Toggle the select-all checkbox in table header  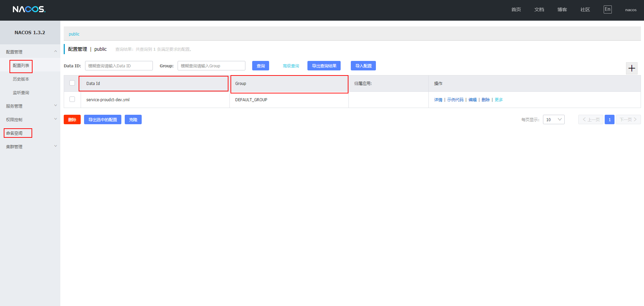[72, 83]
